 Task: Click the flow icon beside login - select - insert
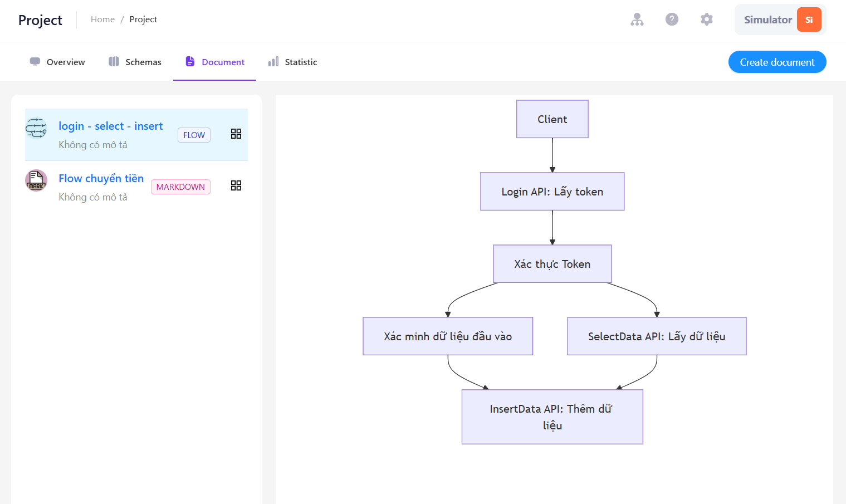(36, 128)
